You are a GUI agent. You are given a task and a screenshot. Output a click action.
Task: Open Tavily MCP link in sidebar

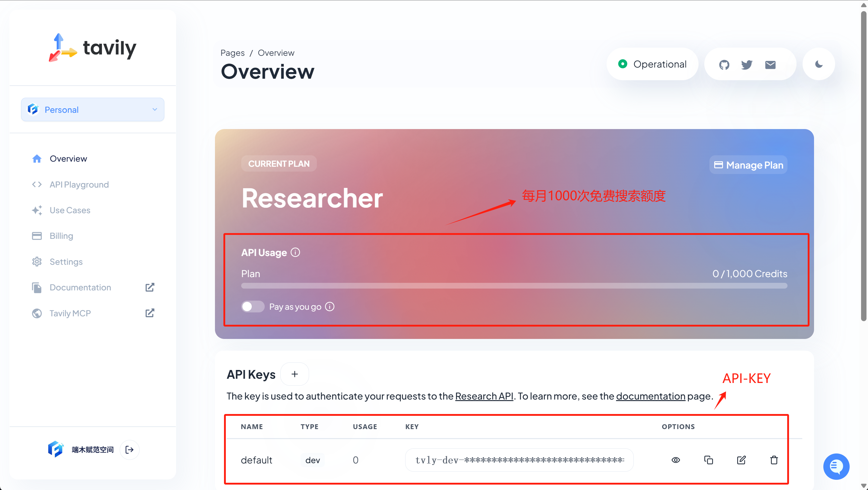point(70,313)
